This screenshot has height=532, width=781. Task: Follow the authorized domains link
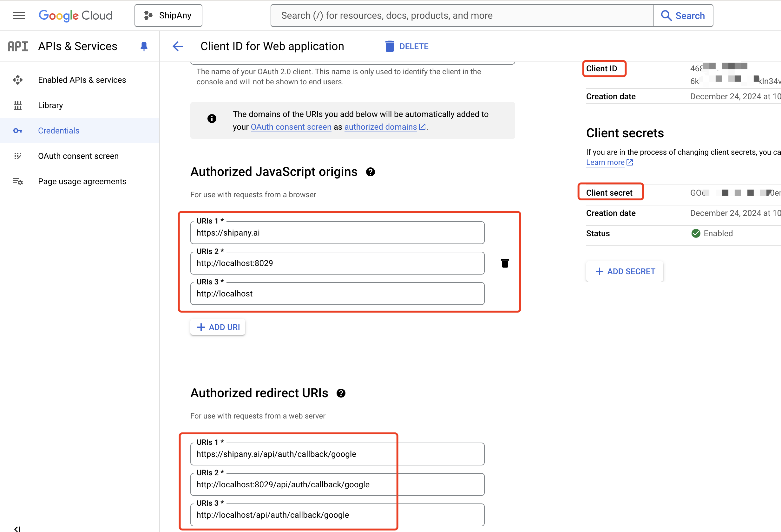click(x=380, y=127)
